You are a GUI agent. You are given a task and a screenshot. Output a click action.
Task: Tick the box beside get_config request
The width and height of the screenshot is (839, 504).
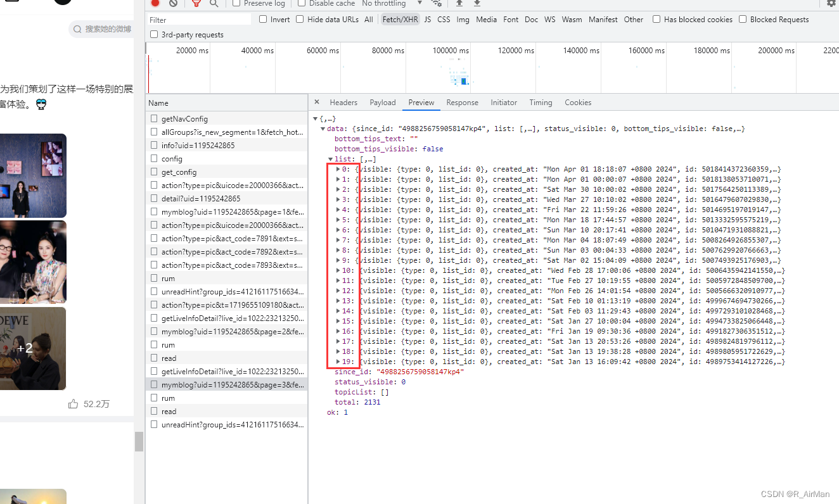point(154,172)
